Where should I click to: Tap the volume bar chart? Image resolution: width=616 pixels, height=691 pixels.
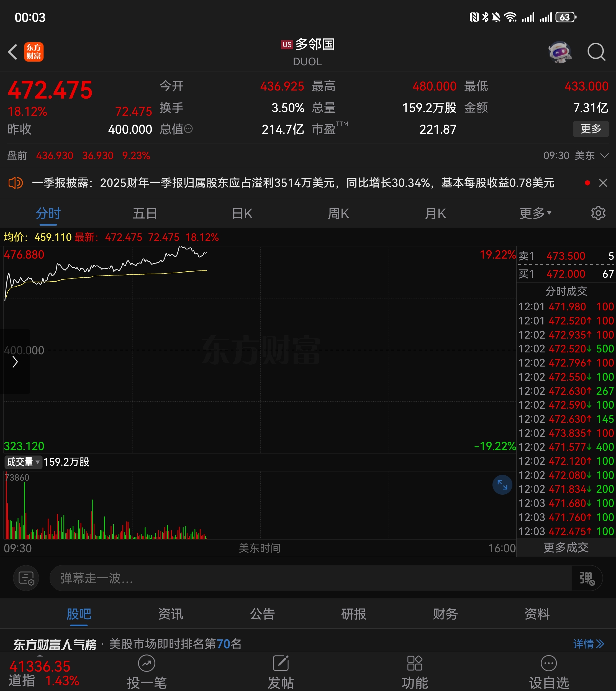(x=259, y=505)
